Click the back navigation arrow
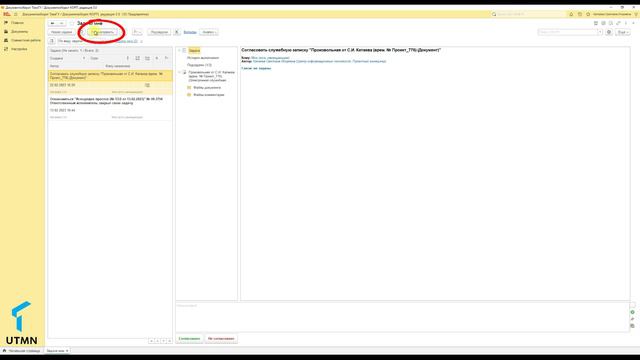640x360 pixels. click(x=53, y=23)
